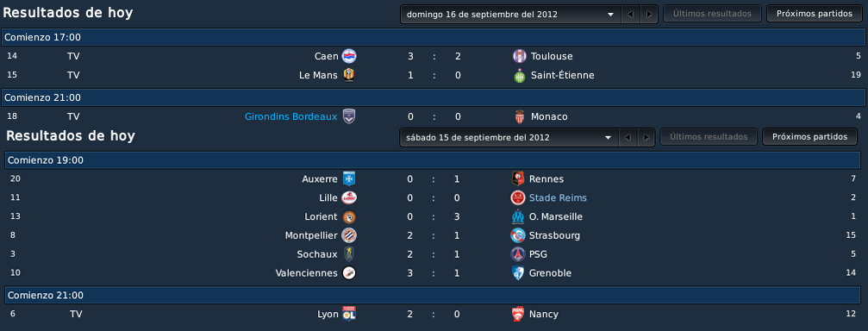
Task: Click the Lyon OL crest
Action: (x=349, y=314)
